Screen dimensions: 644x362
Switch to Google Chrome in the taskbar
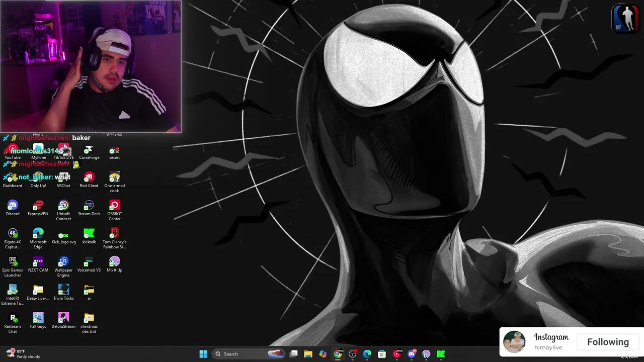tap(338, 354)
